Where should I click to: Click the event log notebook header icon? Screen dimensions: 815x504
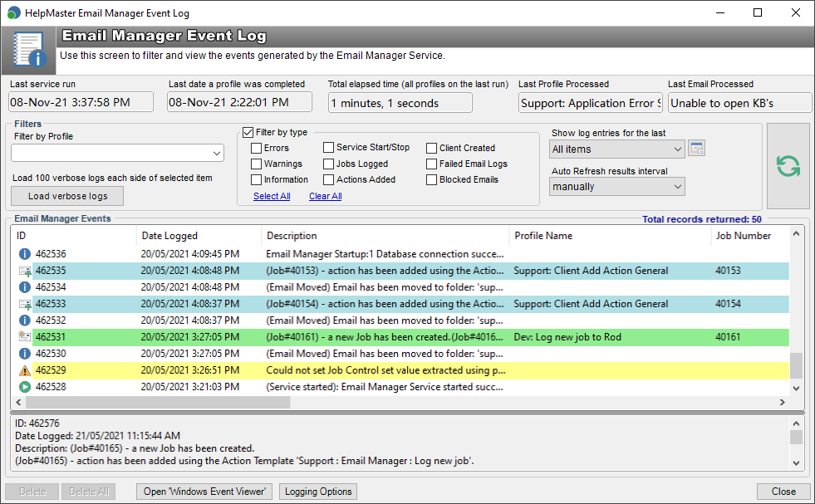29,50
